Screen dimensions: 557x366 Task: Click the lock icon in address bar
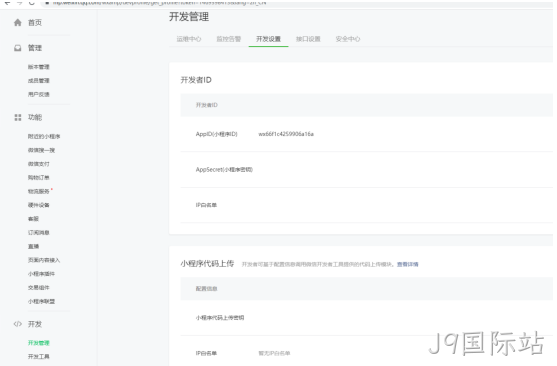click(47, 3)
